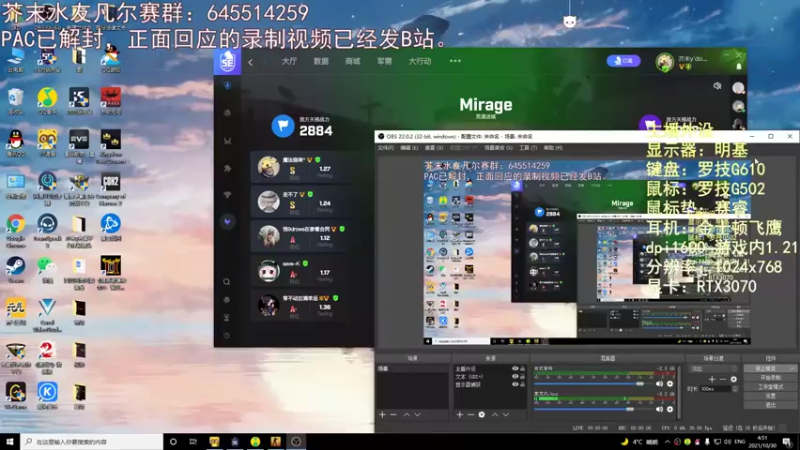800x450 pixels.
Task: Open transition properties gear in OBS
Action: [x=734, y=379]
